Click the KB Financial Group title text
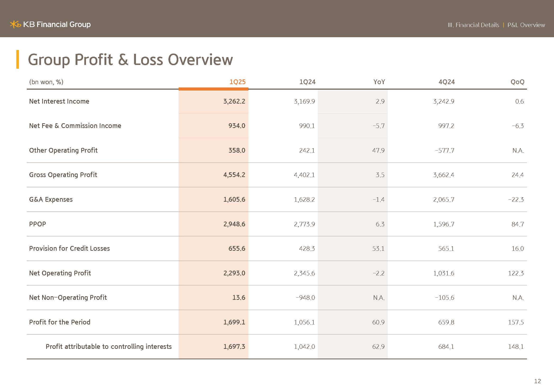Screen dimensions: 554x392 (x=57, y=24)
